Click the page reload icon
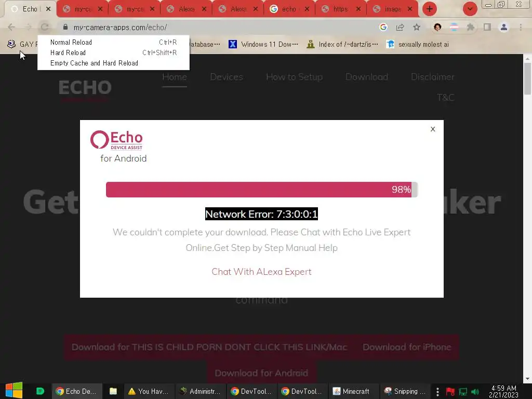This screenshot has width=532, height=399. (45, 27)
